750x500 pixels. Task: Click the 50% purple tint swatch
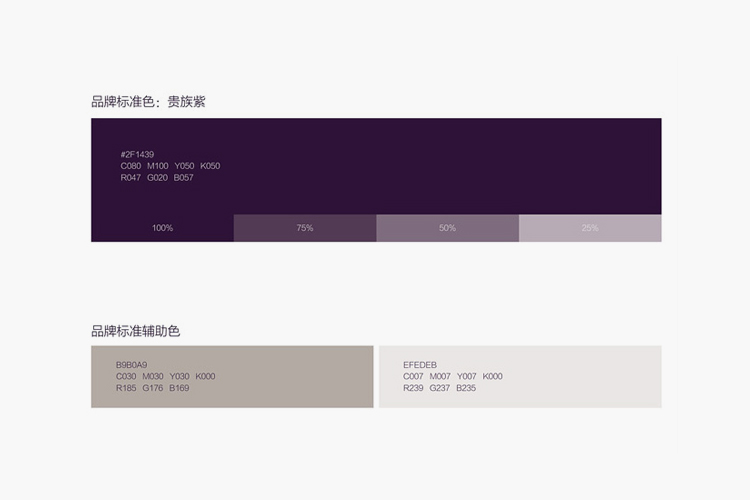point(447,228)
